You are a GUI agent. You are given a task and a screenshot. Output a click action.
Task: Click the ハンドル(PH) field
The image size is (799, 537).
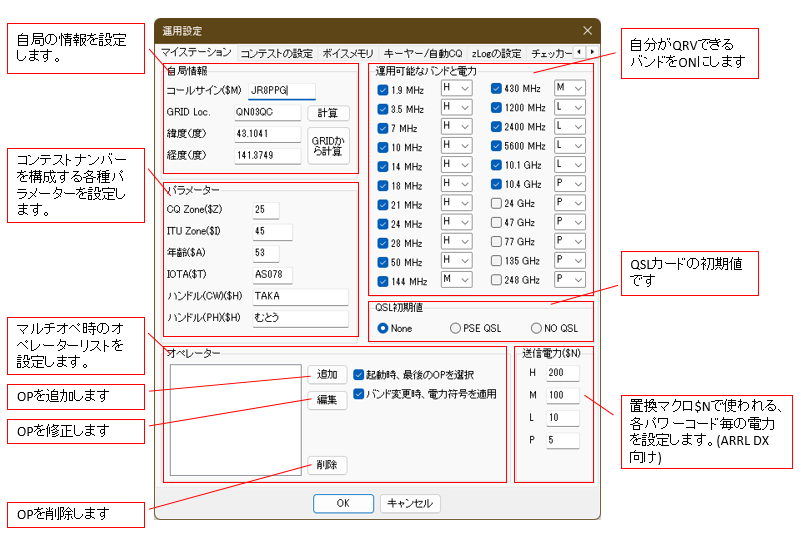pos(300,317)
